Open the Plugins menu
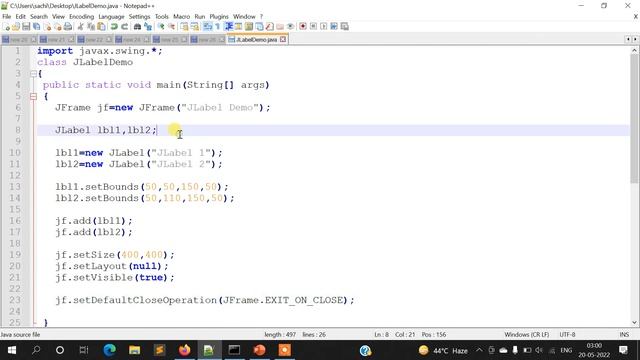The image size is (640, 360). coord(219,16)
